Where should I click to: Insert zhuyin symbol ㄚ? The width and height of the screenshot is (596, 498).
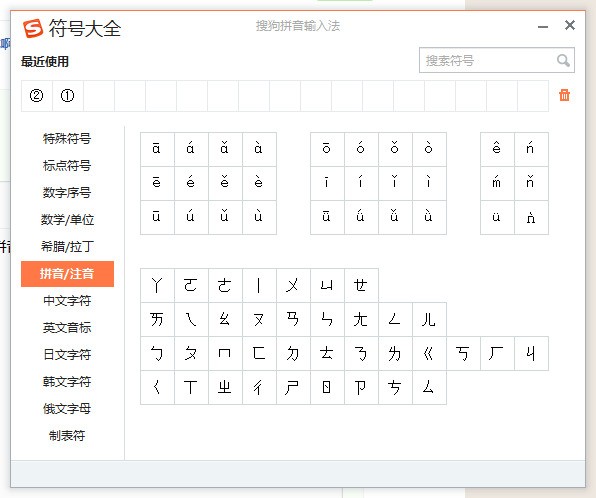[x=157, y=285]
